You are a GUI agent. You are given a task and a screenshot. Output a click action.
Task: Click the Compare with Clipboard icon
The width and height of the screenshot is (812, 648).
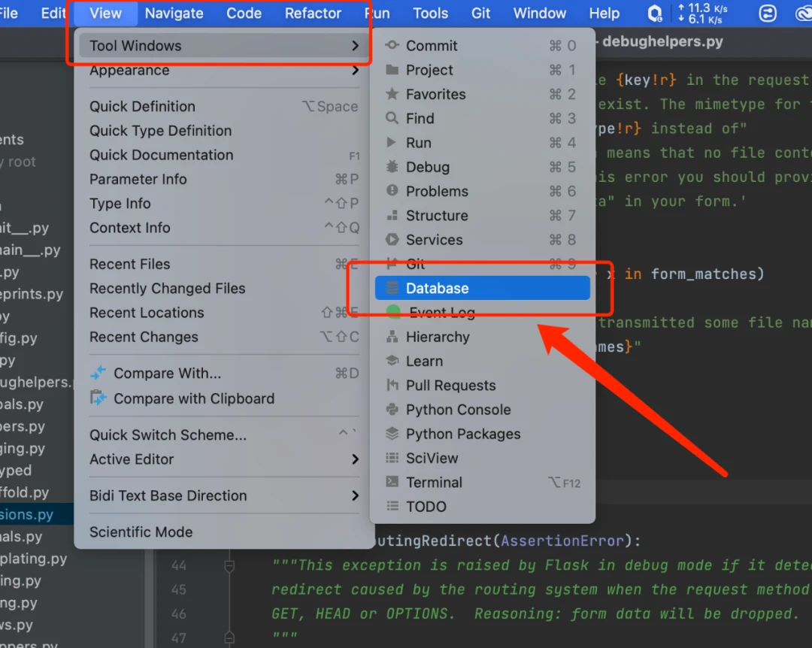tap(98, 398)
